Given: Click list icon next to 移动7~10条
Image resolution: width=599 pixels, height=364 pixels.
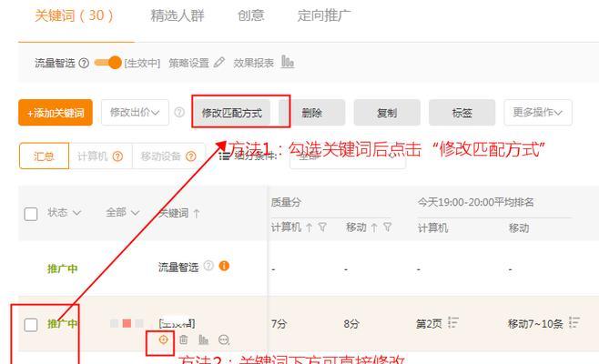Looking at the screenshot, I should [574, 323].
